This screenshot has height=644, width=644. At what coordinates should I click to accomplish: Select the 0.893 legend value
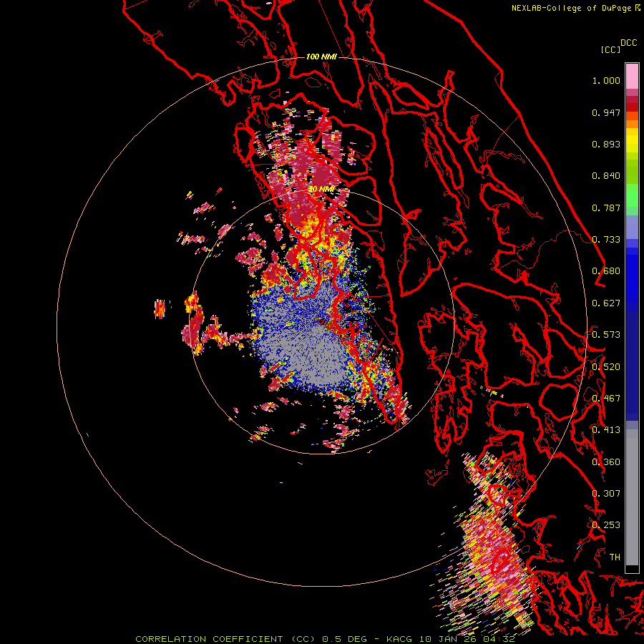click(x=606, y=144)
